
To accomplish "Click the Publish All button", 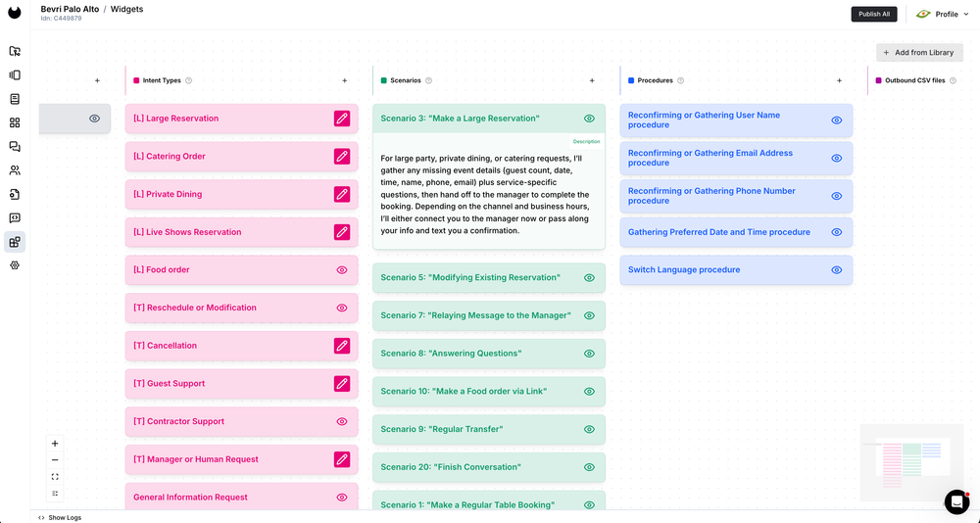I will (x=873, y=14).
